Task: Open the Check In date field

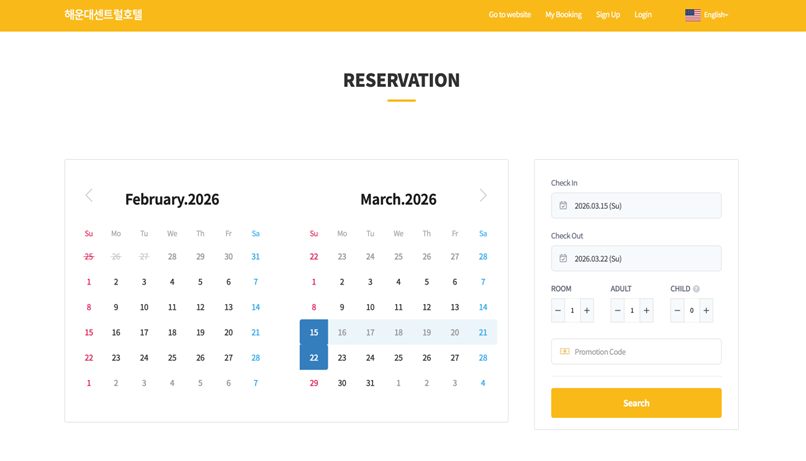Action: [636, 206]
